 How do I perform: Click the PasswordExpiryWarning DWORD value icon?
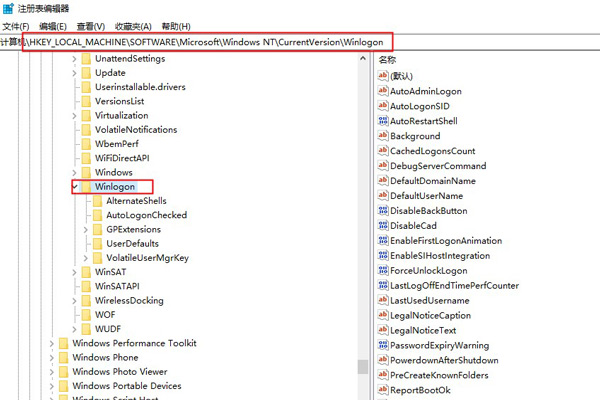pos(383,345)
